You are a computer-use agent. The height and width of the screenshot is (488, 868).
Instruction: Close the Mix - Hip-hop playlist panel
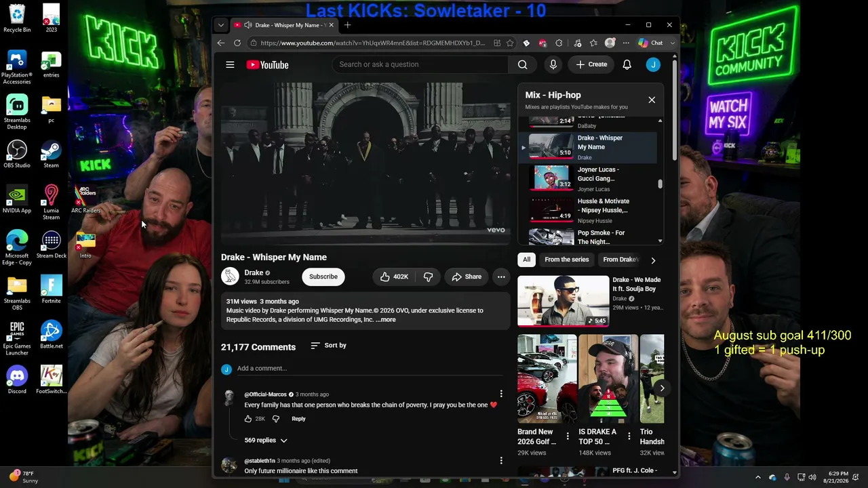652,100
